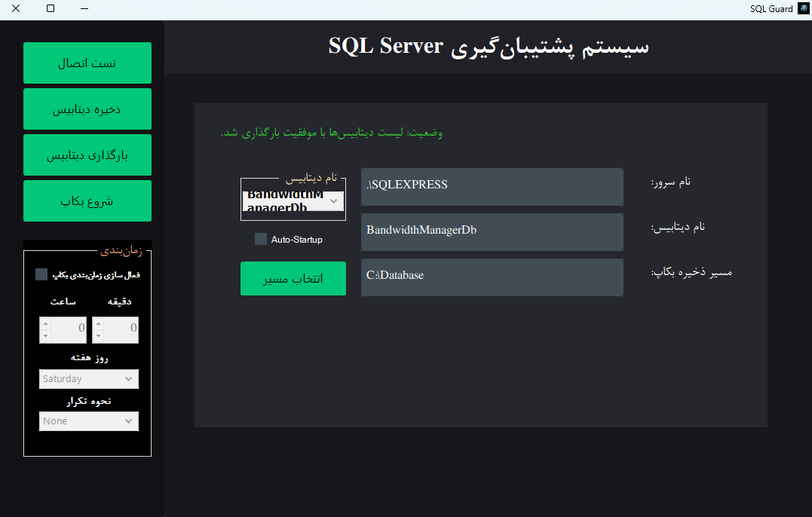Viewport: 812px width, 517px height.
Task: Increase the ساعت hour spinner value
Action: (45, 324)
